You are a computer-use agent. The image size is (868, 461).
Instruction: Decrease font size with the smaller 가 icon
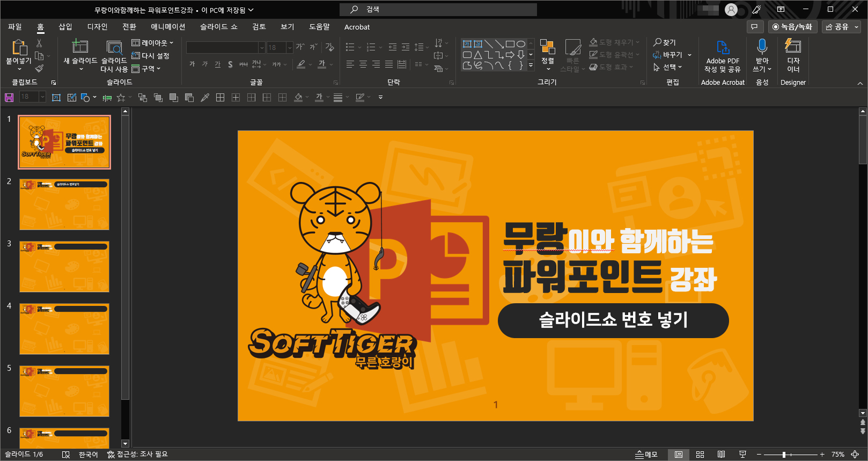[x=313, y=47]
